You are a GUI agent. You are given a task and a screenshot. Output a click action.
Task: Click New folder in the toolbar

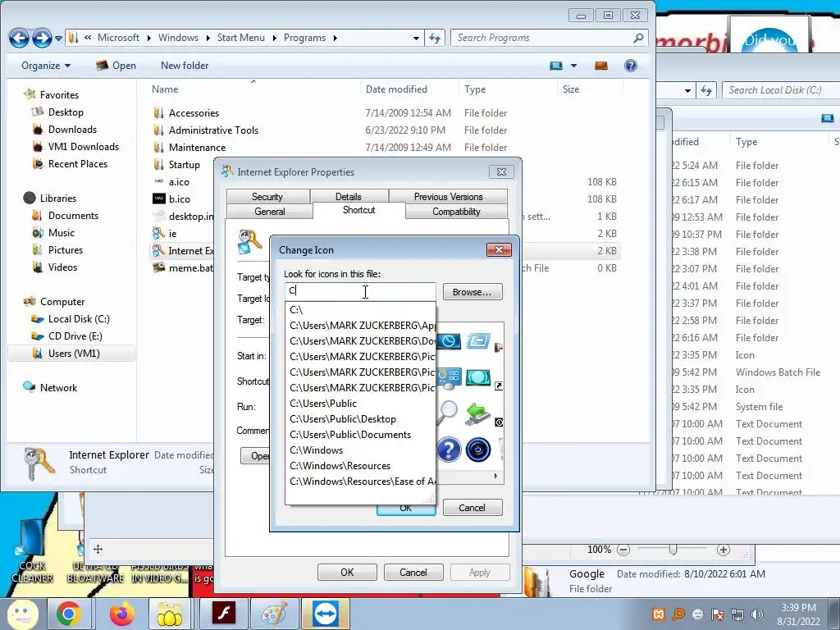[185, 66]
